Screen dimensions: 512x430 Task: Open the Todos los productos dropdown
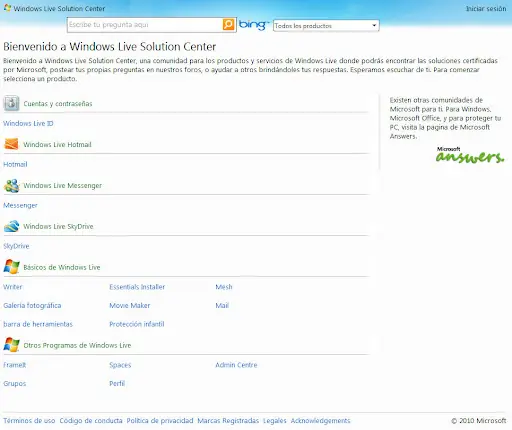click(x=326, y=26)
